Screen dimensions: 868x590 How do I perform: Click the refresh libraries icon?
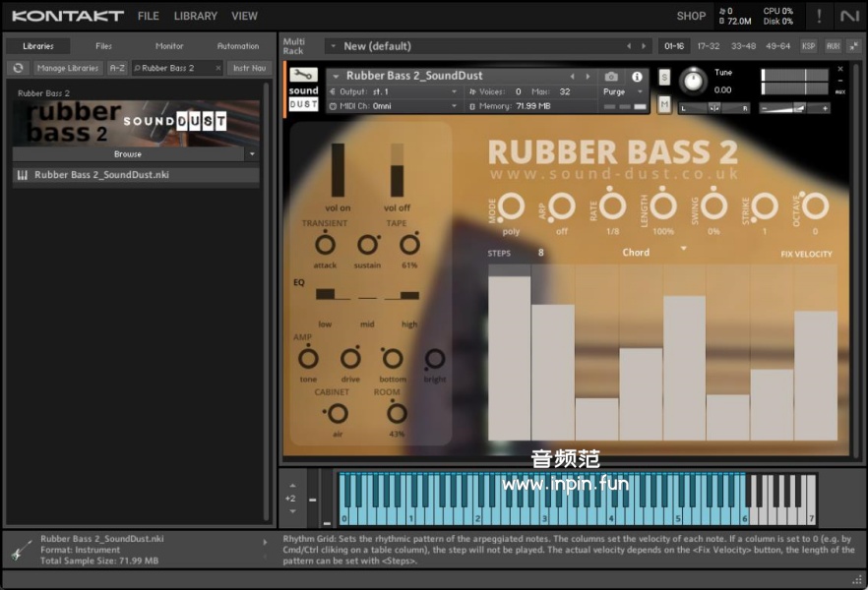tap(18, 68)
